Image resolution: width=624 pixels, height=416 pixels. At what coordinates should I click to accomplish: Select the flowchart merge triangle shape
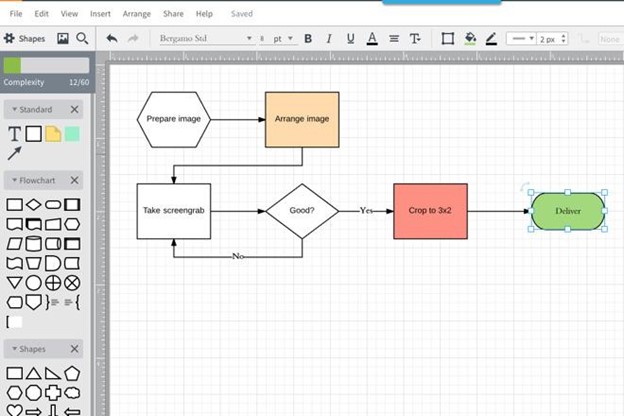14,283
